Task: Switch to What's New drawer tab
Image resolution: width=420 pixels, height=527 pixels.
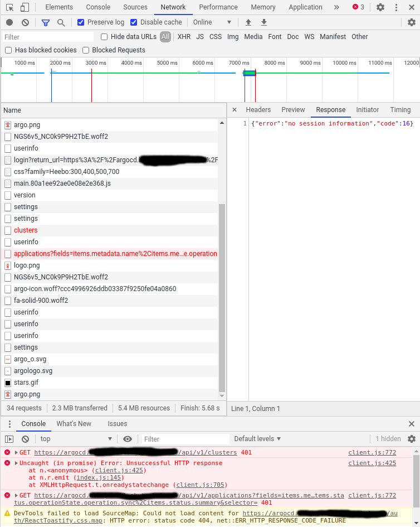Action: tap(74, 423)
